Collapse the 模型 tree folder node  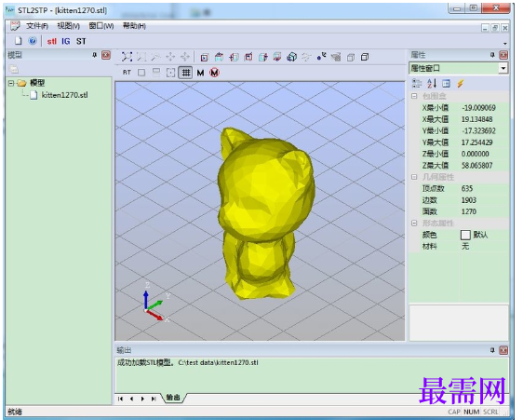click(x=11, y=83)
